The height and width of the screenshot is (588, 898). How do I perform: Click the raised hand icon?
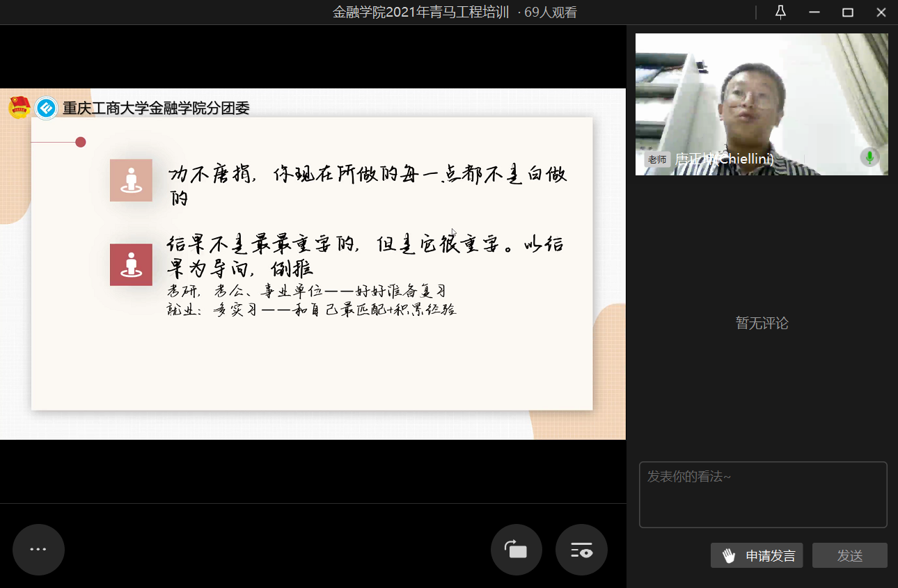point(729,556)
